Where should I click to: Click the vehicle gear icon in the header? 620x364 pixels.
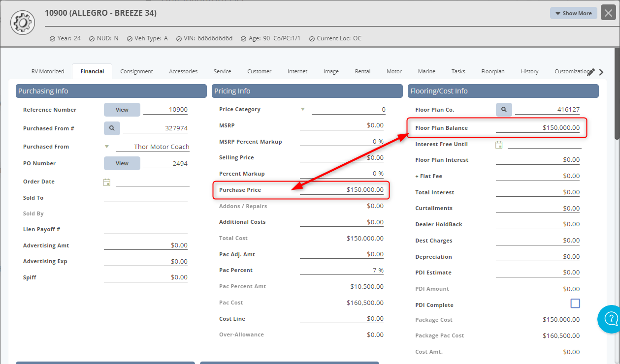coord(22,22)
